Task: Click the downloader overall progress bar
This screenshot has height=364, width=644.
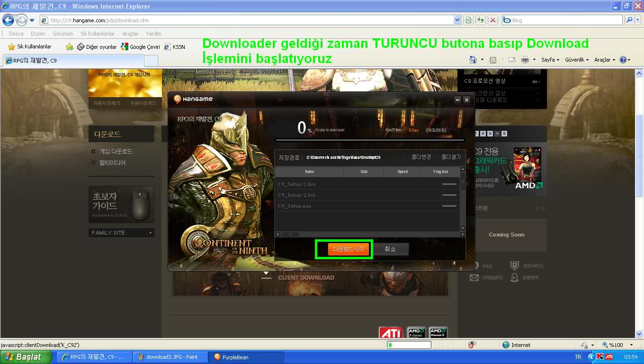Action: (x=369, y=140)
